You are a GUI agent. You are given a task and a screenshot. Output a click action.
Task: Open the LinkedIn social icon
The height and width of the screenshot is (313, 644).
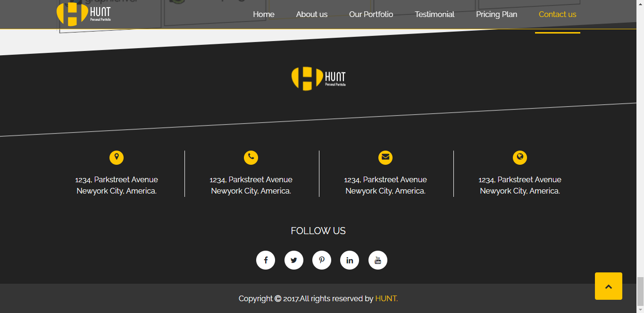click(350, 260)
